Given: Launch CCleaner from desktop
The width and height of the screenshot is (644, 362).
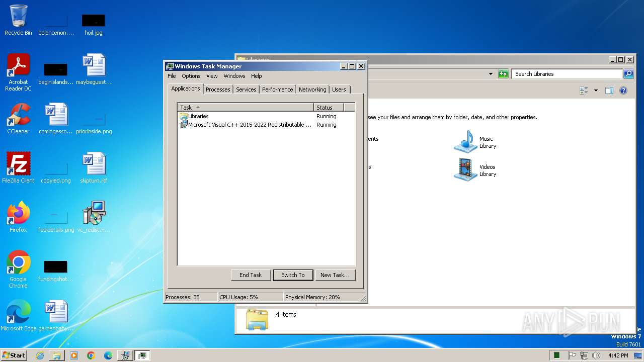Looking at the screenshot, I should click(x=18, y=119).
